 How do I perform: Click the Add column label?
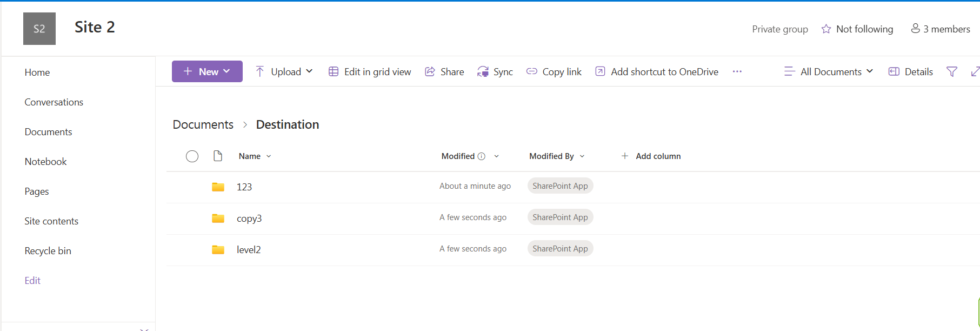658,156
